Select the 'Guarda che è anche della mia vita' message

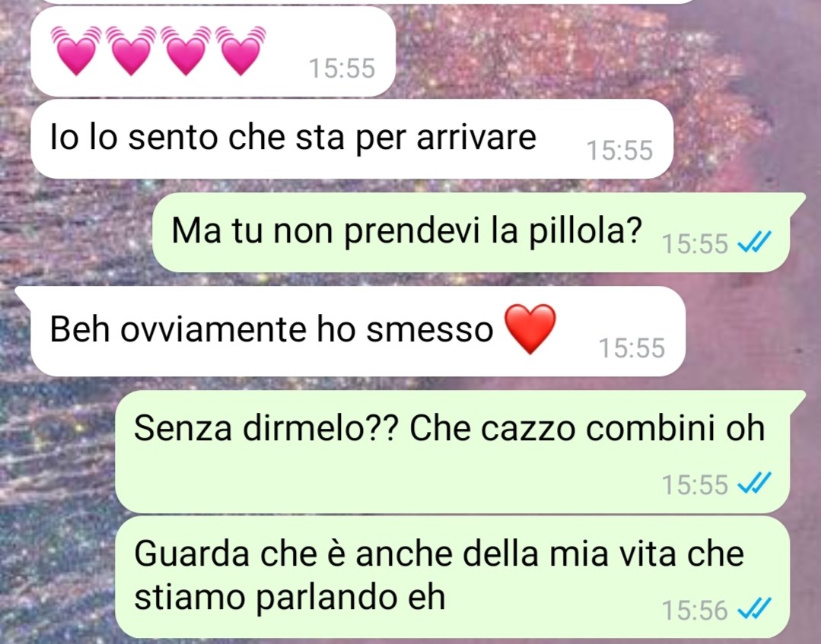point(452,577)
